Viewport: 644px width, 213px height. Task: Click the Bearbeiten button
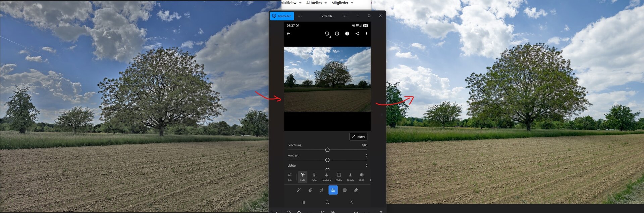(282, 16)
